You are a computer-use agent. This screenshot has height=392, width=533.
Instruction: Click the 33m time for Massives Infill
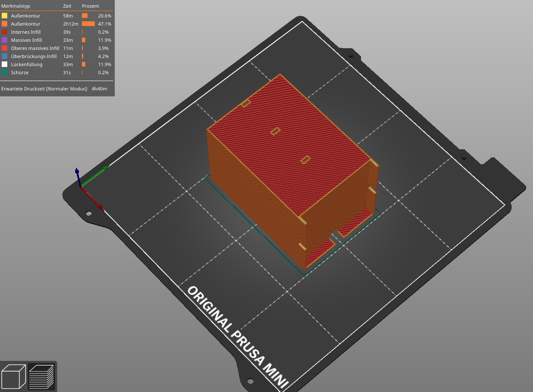point(68,40)
